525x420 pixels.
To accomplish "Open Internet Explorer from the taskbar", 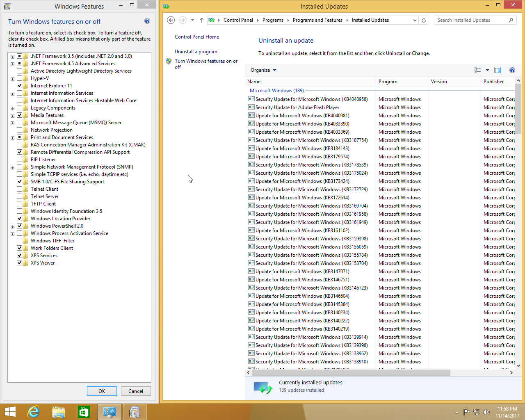I will pyautogui.click(x=33, y=412).
